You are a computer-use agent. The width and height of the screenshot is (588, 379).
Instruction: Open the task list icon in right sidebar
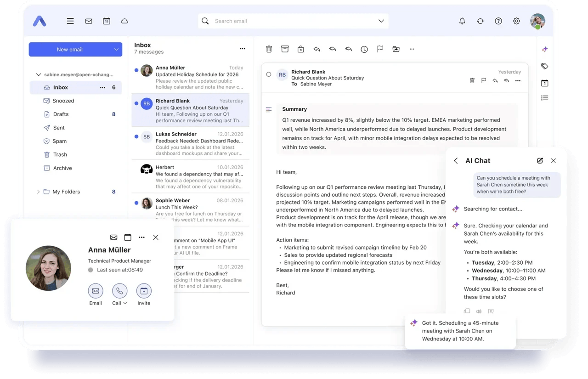click(545, 98)
